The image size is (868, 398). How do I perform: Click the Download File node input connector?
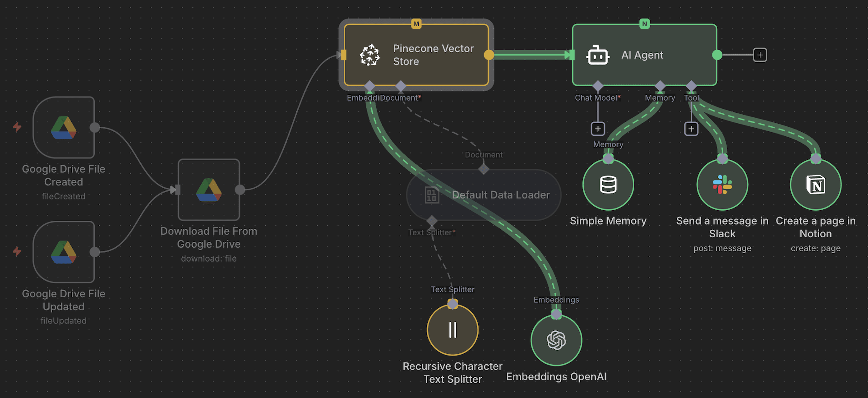(x=178, y=190)
